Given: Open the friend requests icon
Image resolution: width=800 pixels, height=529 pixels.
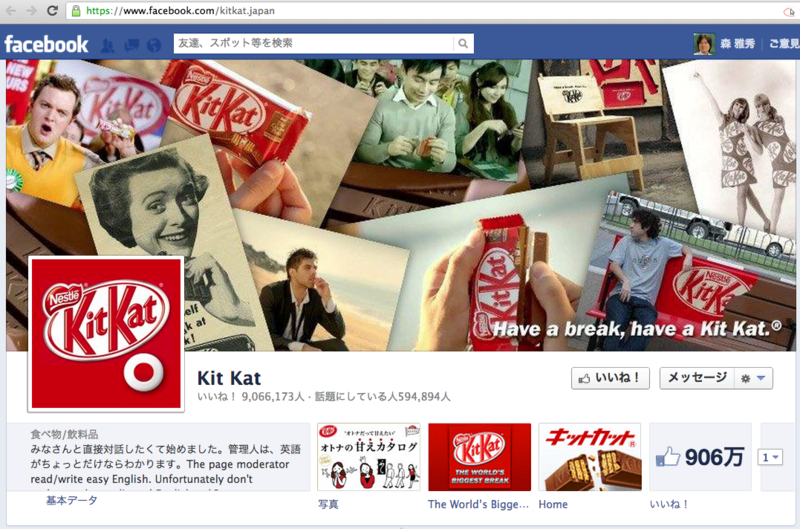Looking at the screenshot, I should pyautogui.click(x=108, y=46).
